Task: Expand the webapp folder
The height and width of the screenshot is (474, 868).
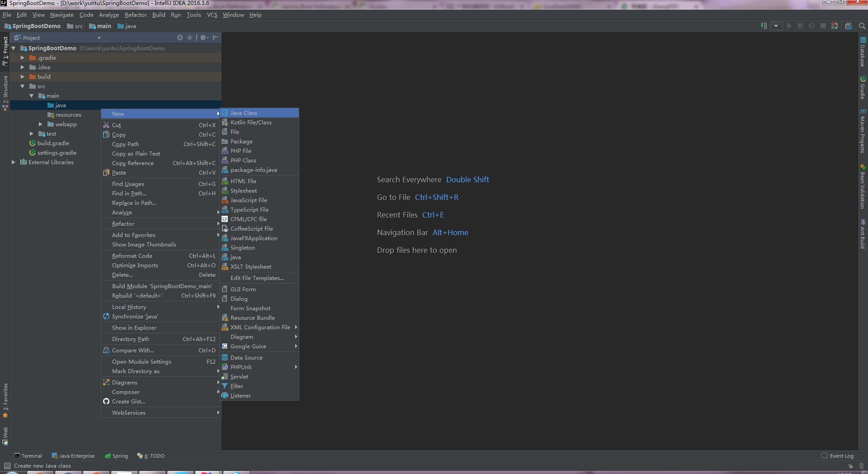Action: click(40, 124)
